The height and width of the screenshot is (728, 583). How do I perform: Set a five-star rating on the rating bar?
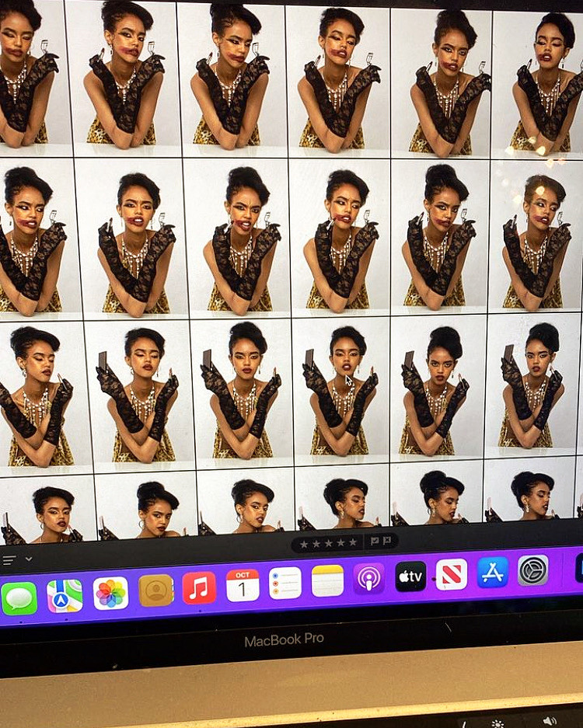point(354,542)
